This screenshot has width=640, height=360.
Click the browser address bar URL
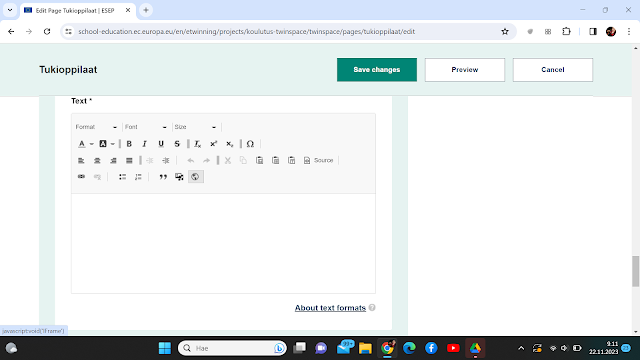click(247, 31)
